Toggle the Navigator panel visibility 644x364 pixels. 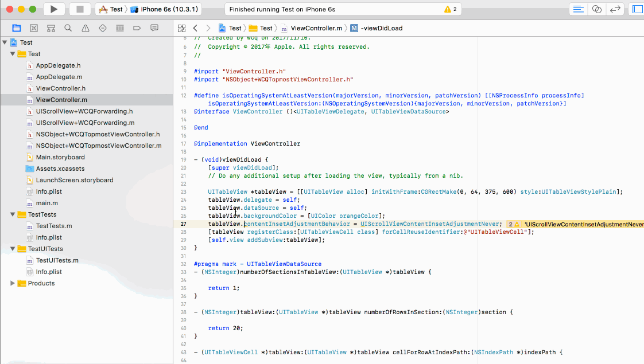coord(637,9)
